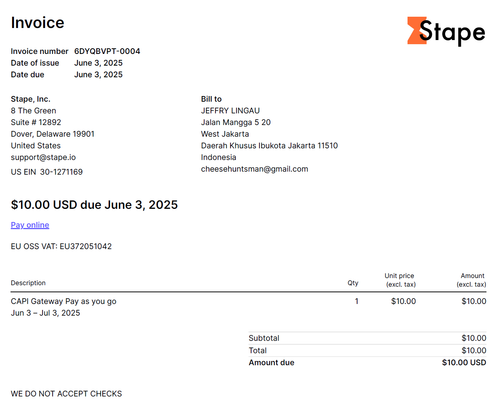
Task: Click the JEFFRY LINGAU bill-to name
Action: click(x=230, y=111)
